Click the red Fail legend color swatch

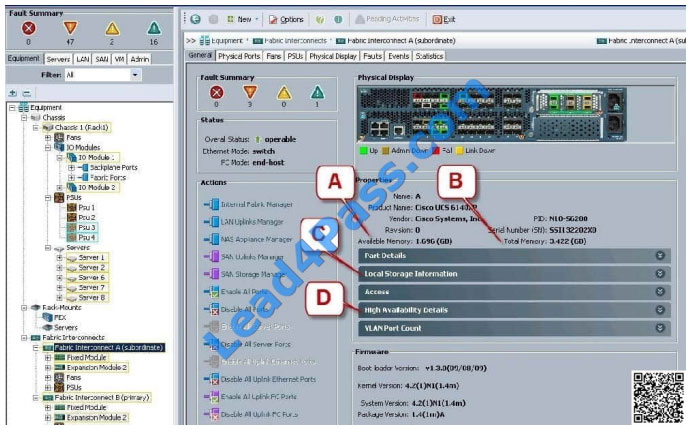[436, 151]
